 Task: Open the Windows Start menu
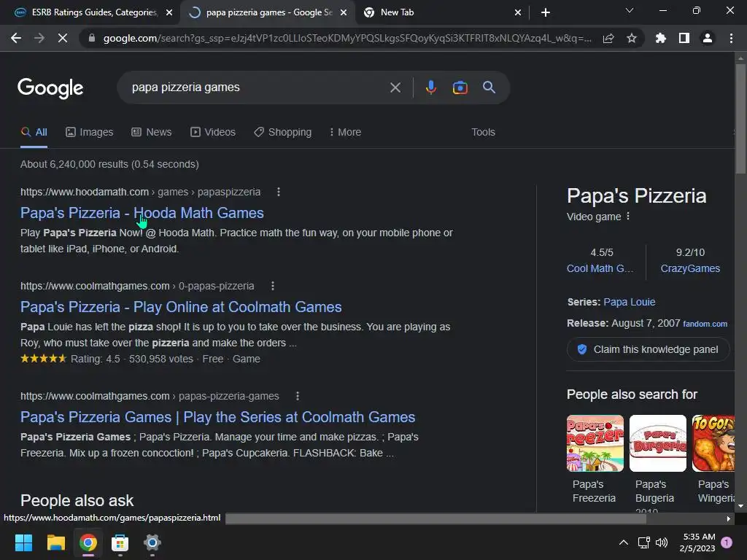point(23,542)
